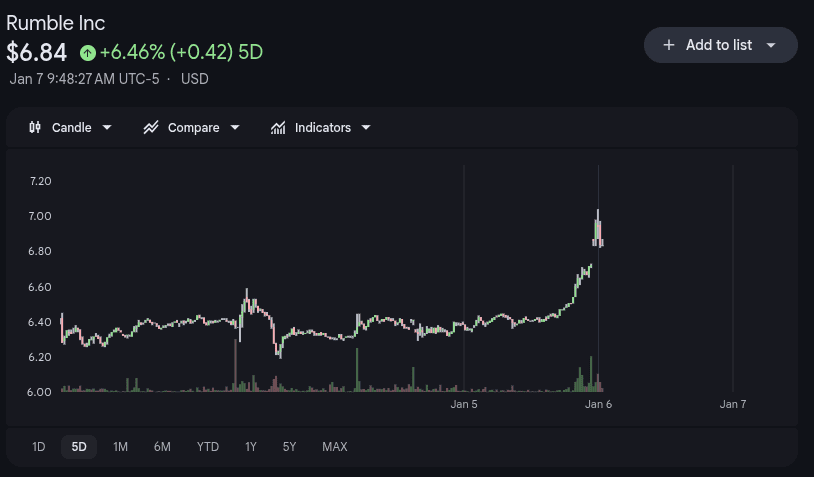The image size is (814, 477).
Task: Select the MAX time range
Action: point(335,447)
